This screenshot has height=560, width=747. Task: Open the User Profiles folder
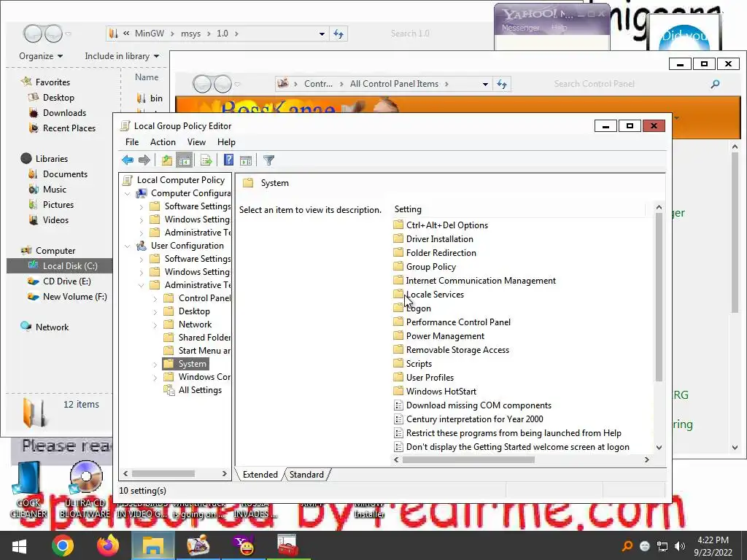tap(430, 377)
